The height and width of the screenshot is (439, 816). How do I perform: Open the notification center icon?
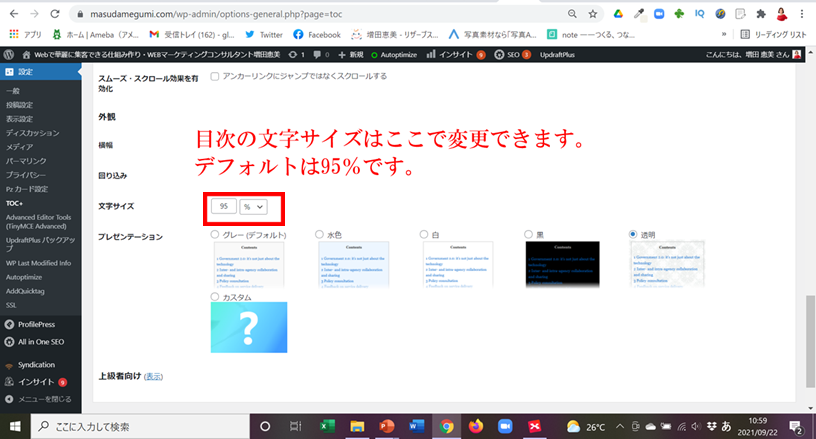(796, 427)
